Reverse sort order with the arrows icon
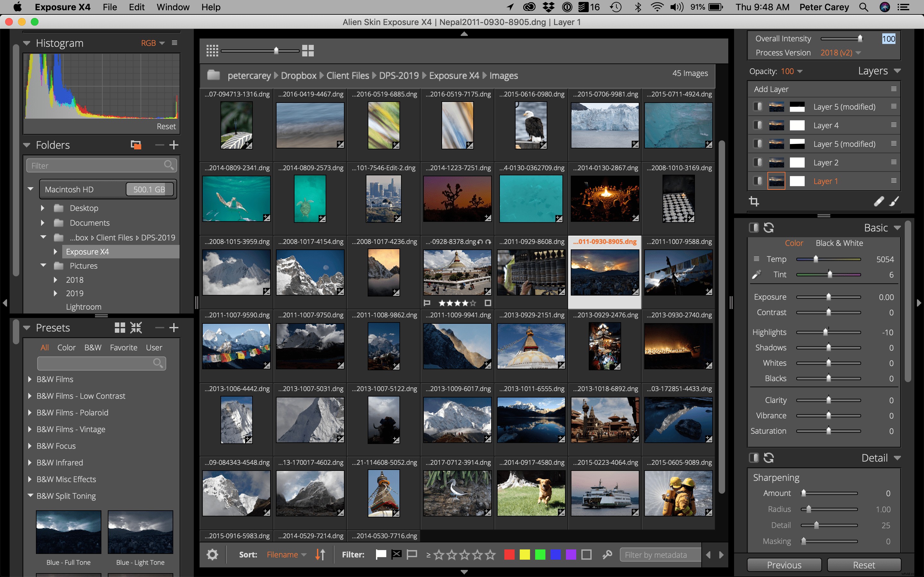The image size is (924, 577). (320, 554)
